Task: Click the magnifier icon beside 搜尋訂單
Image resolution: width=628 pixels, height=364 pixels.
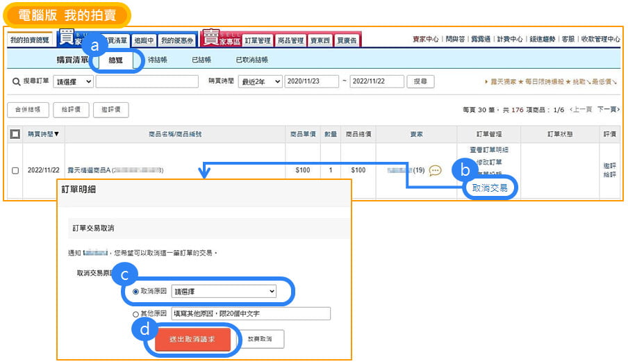Action: [16, 82]
